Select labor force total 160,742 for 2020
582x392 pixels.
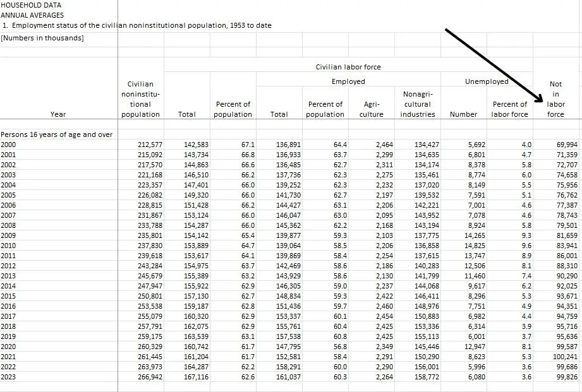196,347
